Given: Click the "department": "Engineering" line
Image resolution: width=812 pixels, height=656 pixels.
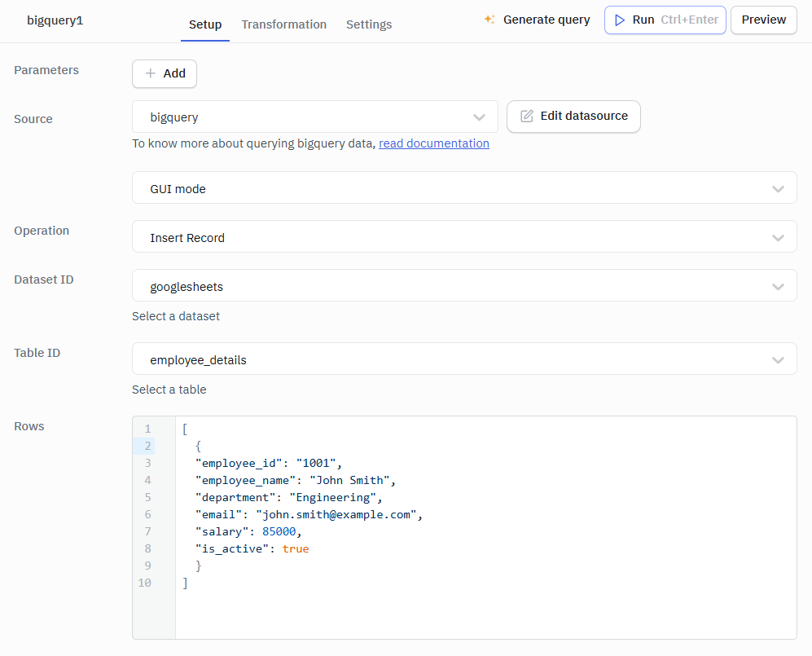Looking at the screenshot, I should click(288, 497).
